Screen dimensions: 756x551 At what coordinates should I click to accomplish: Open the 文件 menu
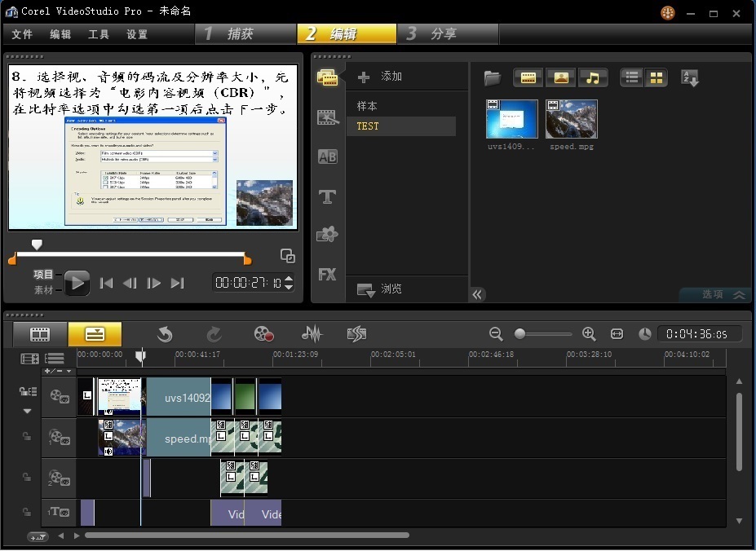pos(22,34)
